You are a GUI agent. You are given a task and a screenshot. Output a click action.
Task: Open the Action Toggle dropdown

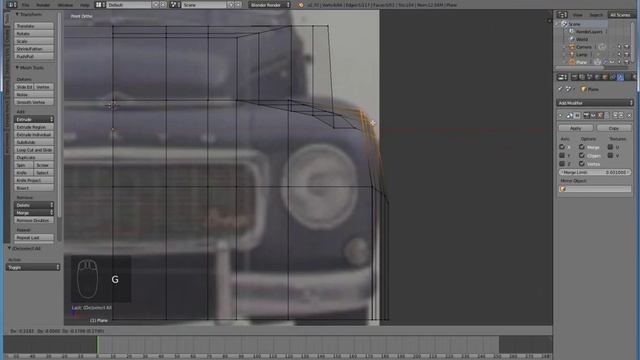(x=33, y=267)
